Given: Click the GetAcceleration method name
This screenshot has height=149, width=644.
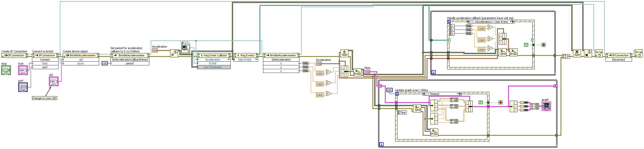Looking at the screenshot, I should [x=281, y=60].
